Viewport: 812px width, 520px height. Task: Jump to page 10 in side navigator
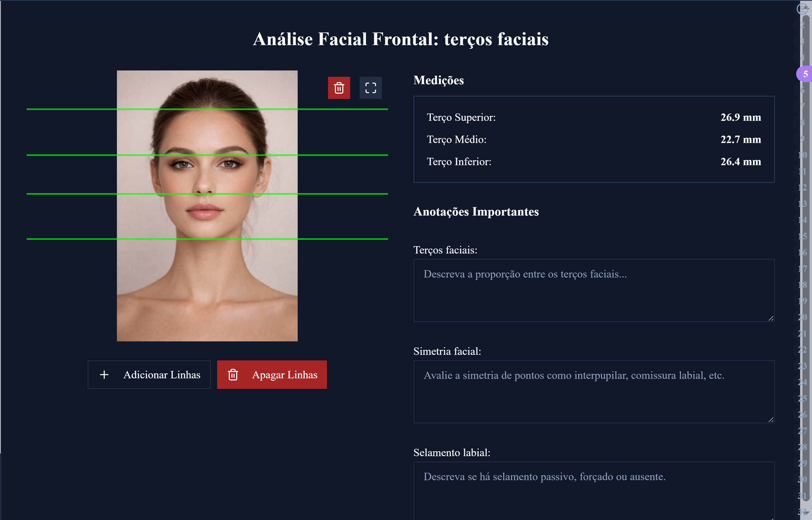[x=802, y=155]
